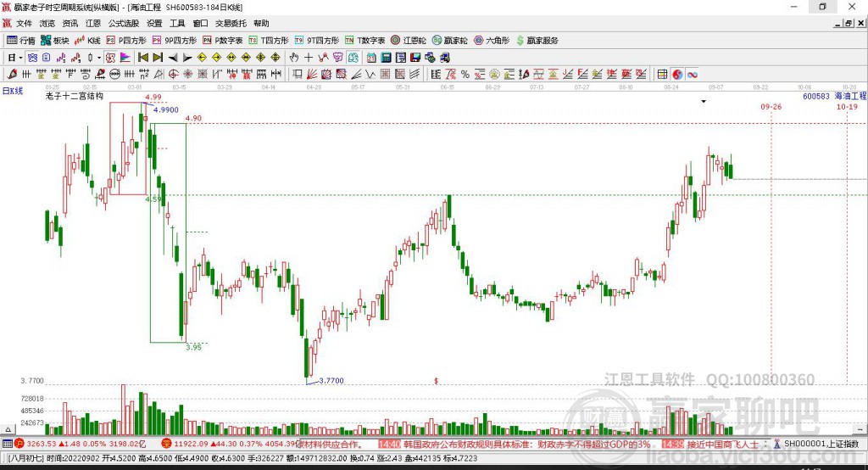
Task: Open the 公式选股 menu
Action: pyautogui.click(x=124, y=23)
